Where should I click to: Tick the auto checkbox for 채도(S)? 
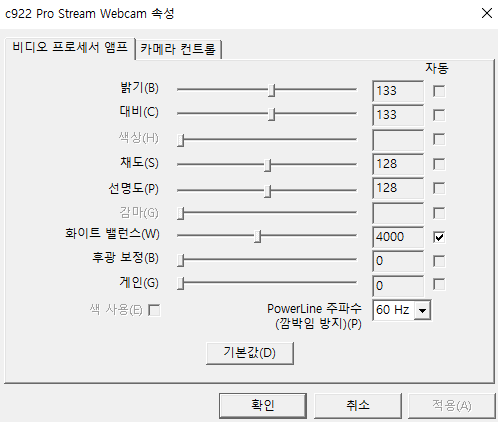tap(439, 164)
